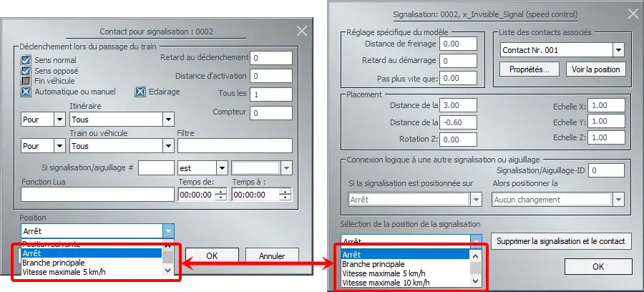Image resolution: width=644 pixels, height=292 pixels.
Task: Click the Compteur input field
Action: click(x=271, y=113)
